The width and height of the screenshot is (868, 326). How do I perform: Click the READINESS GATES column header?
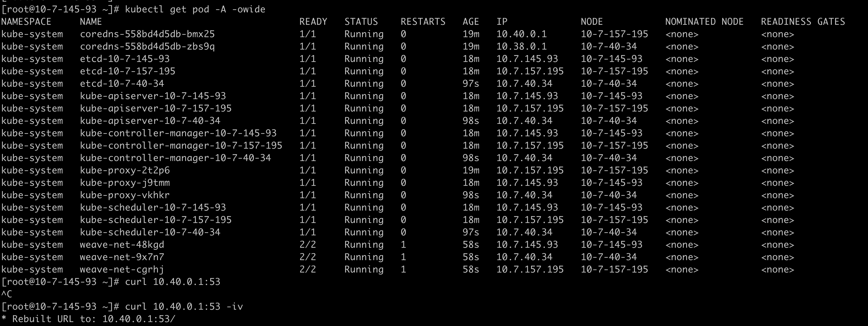[x=803, y=22]
